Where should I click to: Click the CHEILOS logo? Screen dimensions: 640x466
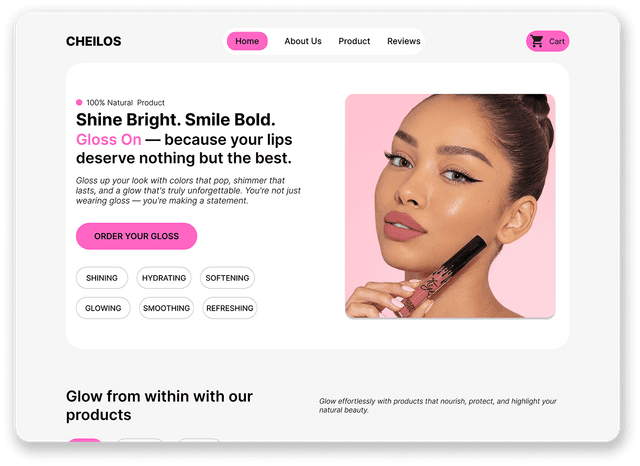tap(93, 41)
